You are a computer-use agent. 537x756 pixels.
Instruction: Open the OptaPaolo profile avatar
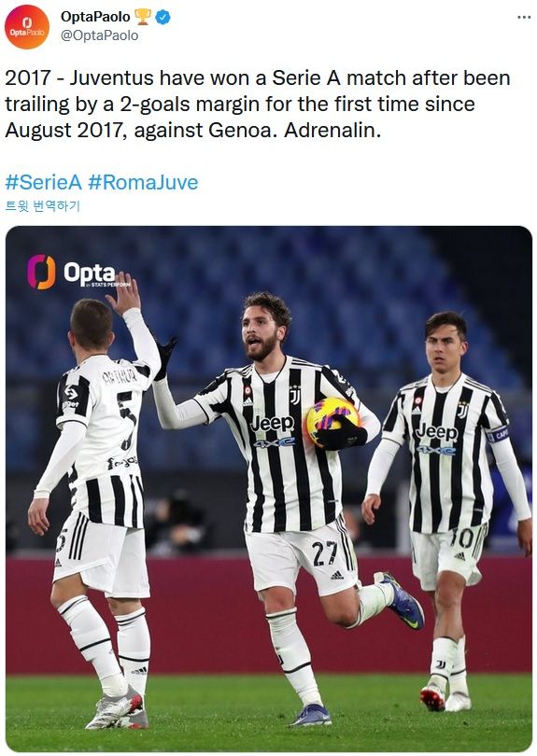click(27, 27)
